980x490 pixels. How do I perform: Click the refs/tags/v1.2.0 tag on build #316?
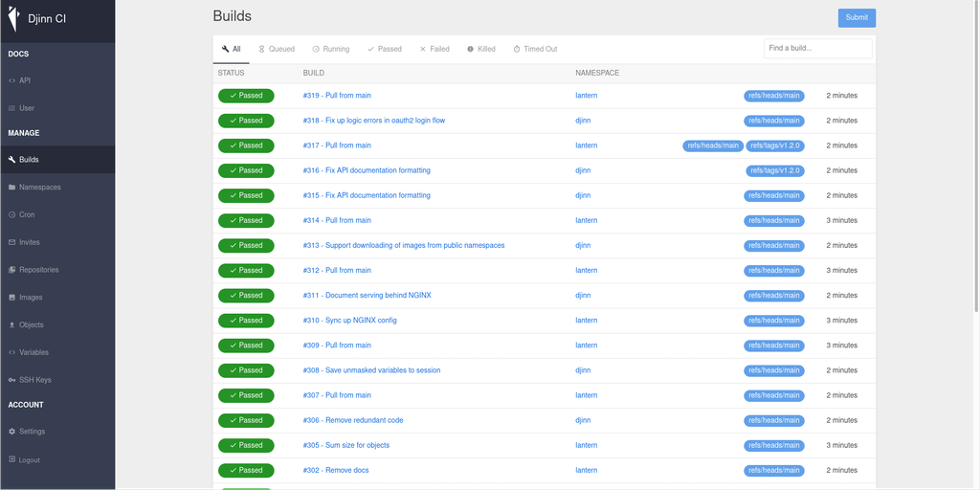pyautogui.click(x=774, y=170)
